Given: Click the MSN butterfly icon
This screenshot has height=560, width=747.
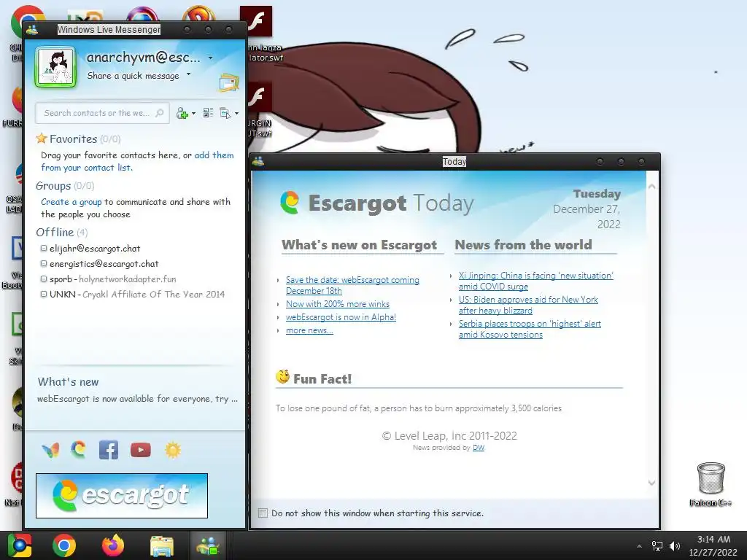Looking at the screenshot, I should pos(50,450).
